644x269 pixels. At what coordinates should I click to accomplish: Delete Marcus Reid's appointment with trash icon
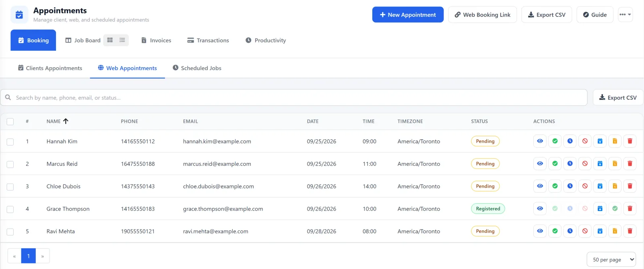click(630, 164)
